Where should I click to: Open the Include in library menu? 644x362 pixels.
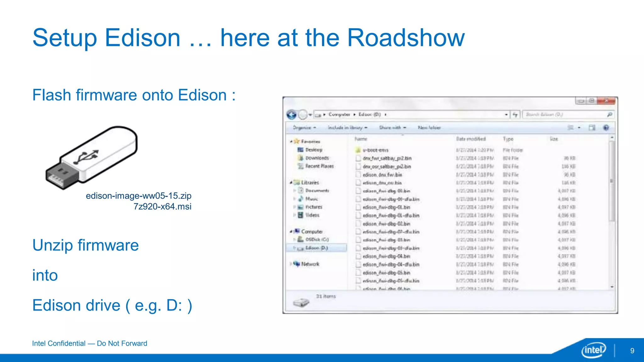348,128
